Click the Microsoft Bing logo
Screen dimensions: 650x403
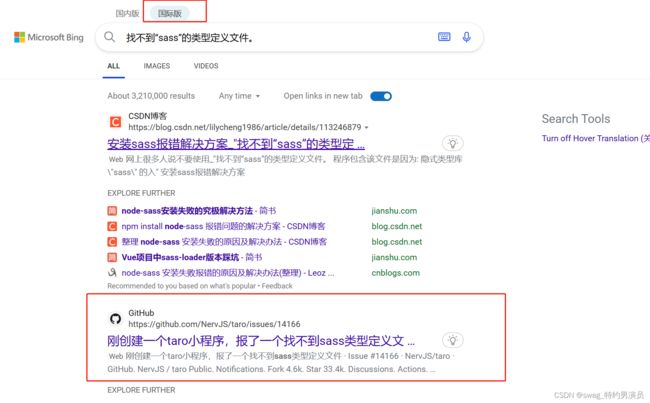(x=48, y=37)
